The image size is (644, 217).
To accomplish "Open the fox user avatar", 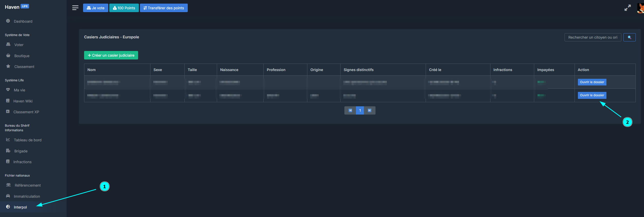I will tap(641, 8).
